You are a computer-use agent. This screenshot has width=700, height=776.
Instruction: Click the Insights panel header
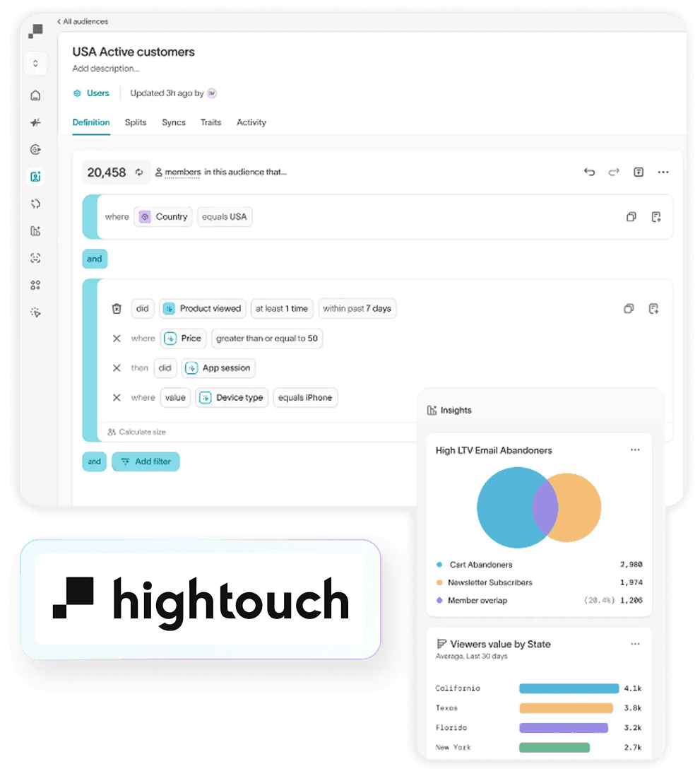[x=449, y=411]
